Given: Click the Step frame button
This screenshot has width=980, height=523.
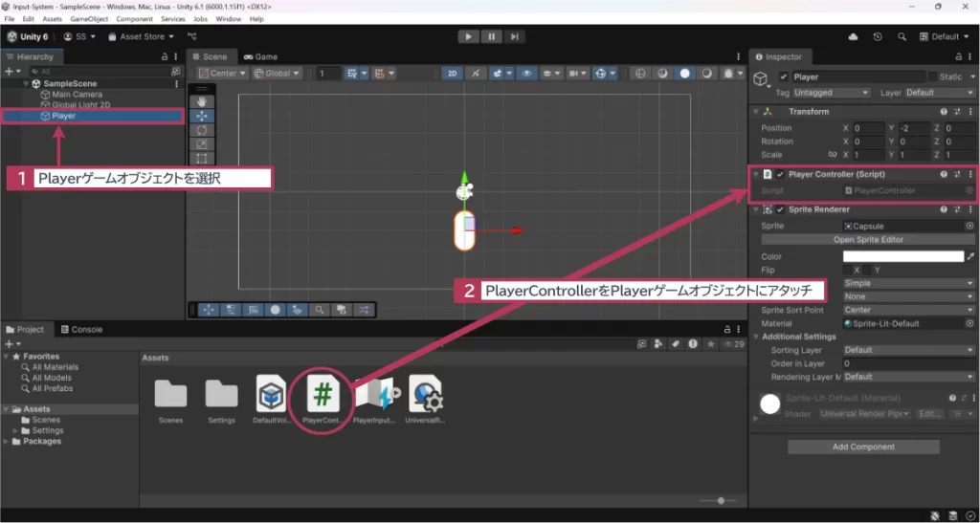Looking at the screenshot, I should (x=515, y=36).
